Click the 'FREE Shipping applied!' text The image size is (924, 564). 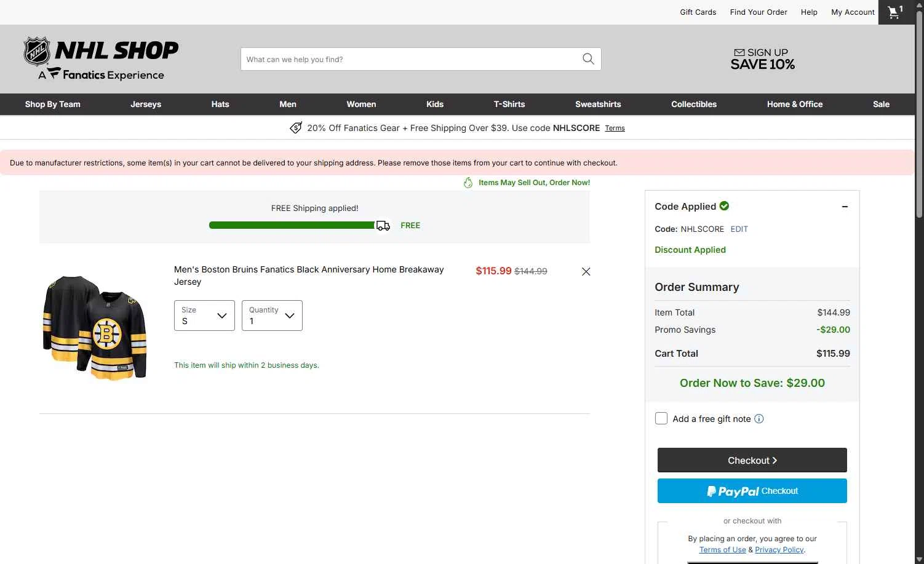pyautogui.click(x=315, y=209)
